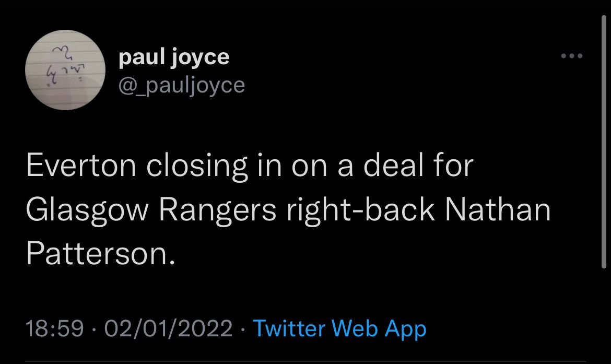Click the 18:59 tweet timestamp
Viewport: 611px width, 364px height.
point(55,328)
